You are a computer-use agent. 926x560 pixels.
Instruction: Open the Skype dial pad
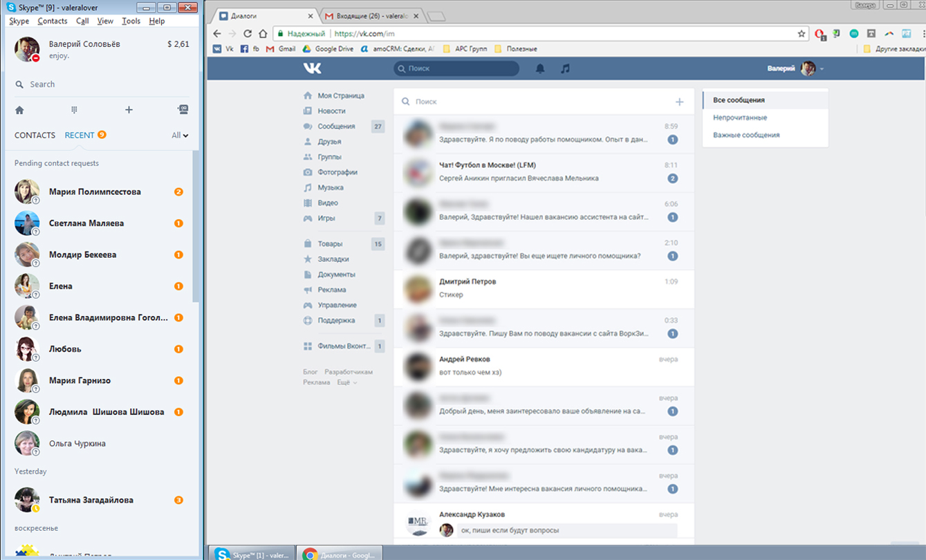(74, 110)
